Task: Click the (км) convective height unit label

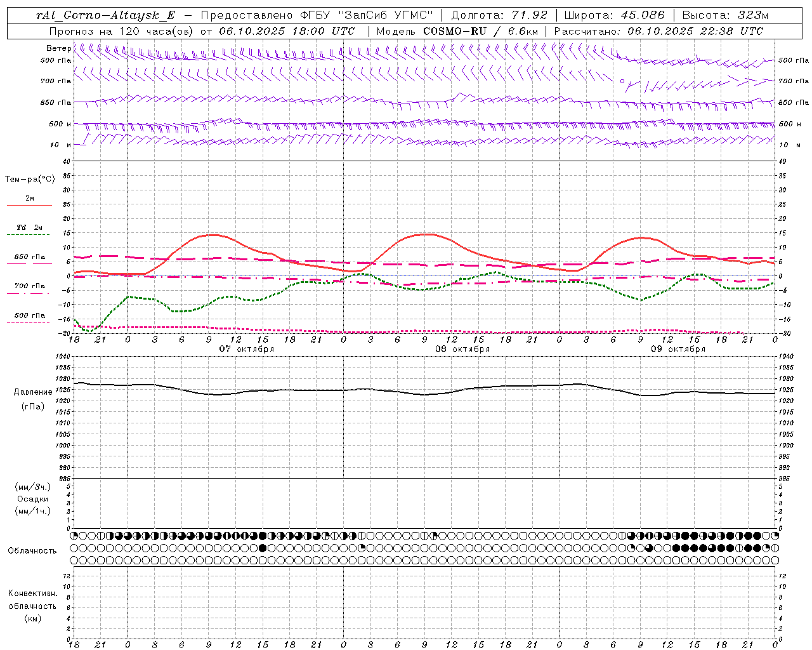Action: point(32,618)
